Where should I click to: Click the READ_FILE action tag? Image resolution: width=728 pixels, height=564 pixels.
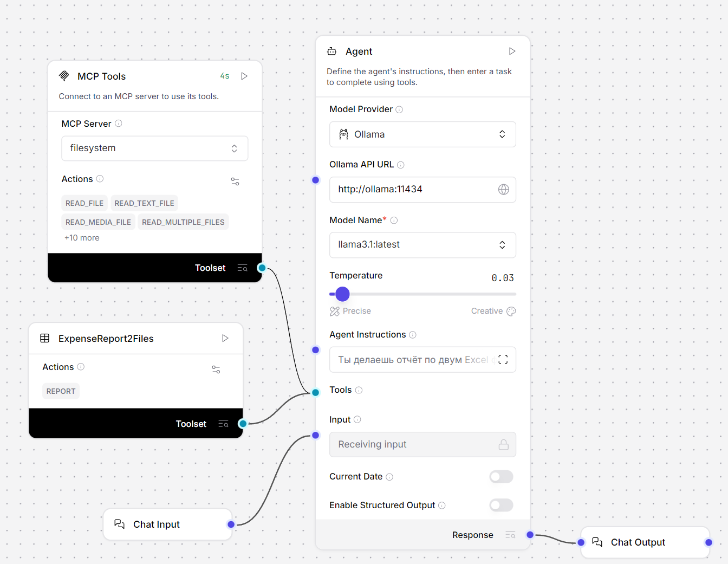84,203
